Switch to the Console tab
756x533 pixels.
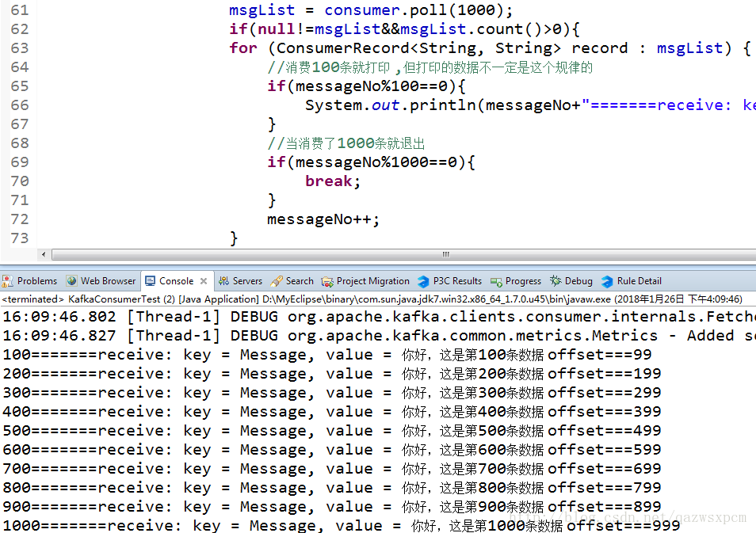pyautogui.click(x=176, y=281)
